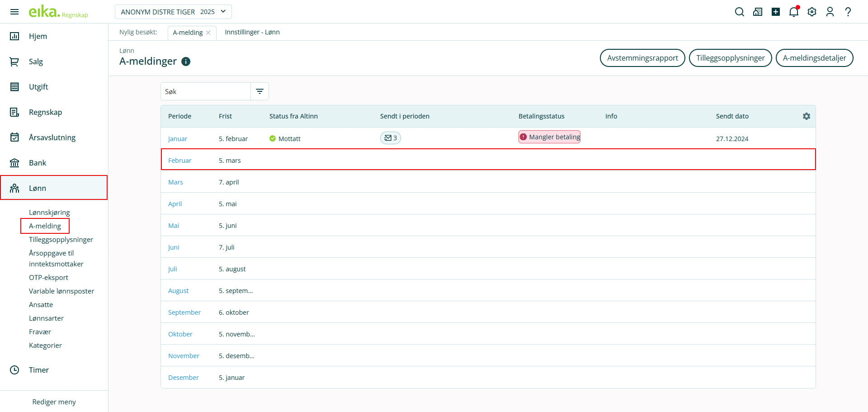Viewport: 868px width, 412px height.
Task: Click the help question mark icon
Action: tap(848, 12)
